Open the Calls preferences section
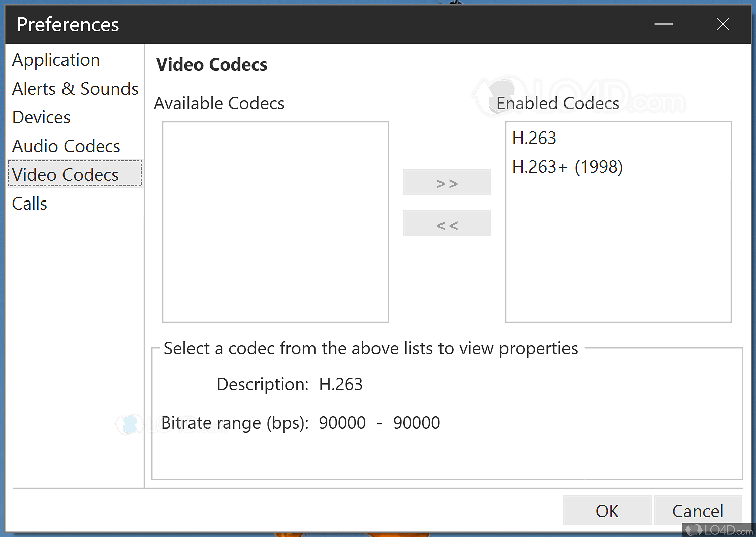Viewport: 756px width, 537px height. coord(29,203)
